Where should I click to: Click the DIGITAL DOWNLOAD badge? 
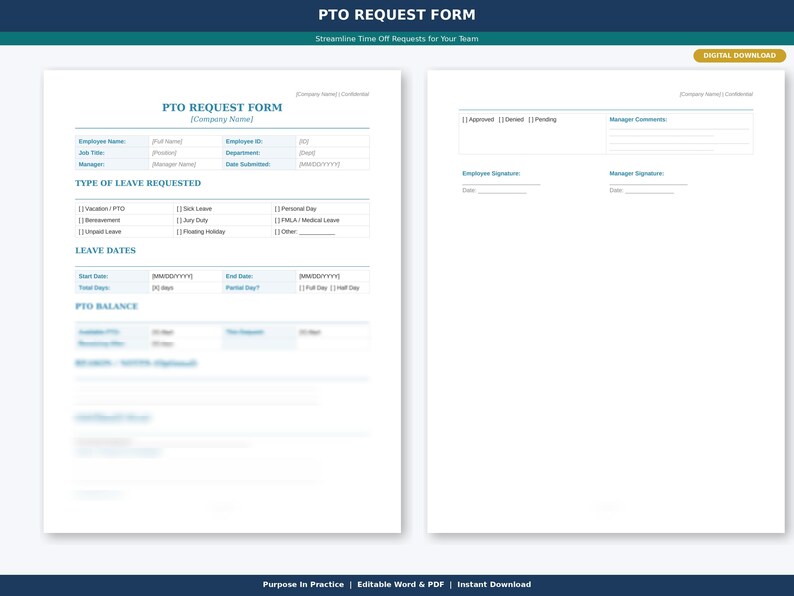tap(739, 56)
